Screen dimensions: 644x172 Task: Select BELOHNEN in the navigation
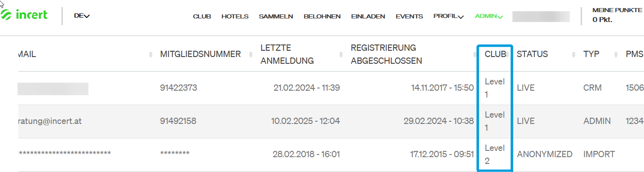322,16
